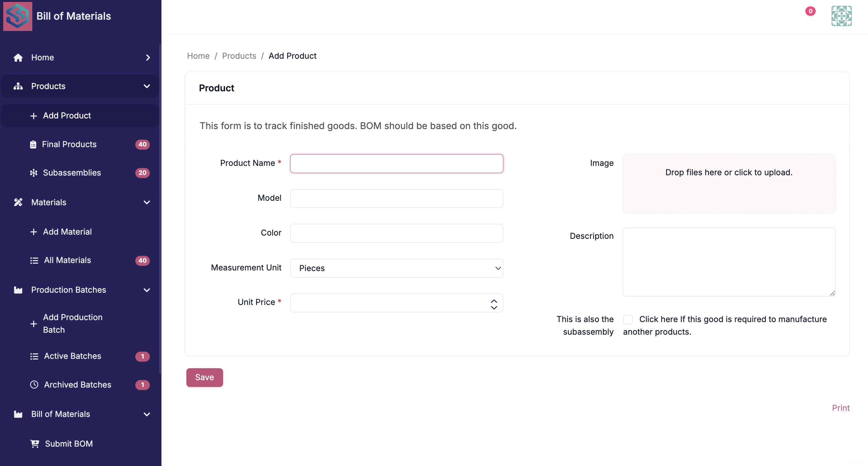The image size is (868, 466).
Task: Click the Product Name input field
Action: [396, 164]
